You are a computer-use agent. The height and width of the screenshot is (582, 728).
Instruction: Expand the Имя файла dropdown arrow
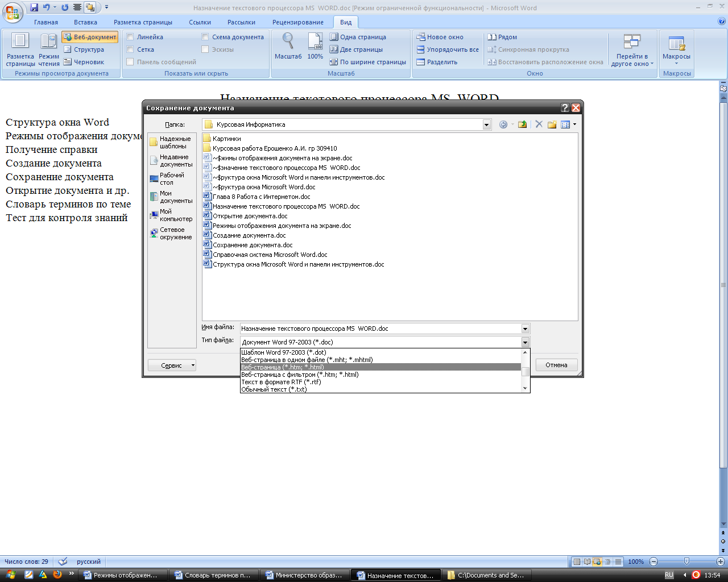[x=525, y=329]
